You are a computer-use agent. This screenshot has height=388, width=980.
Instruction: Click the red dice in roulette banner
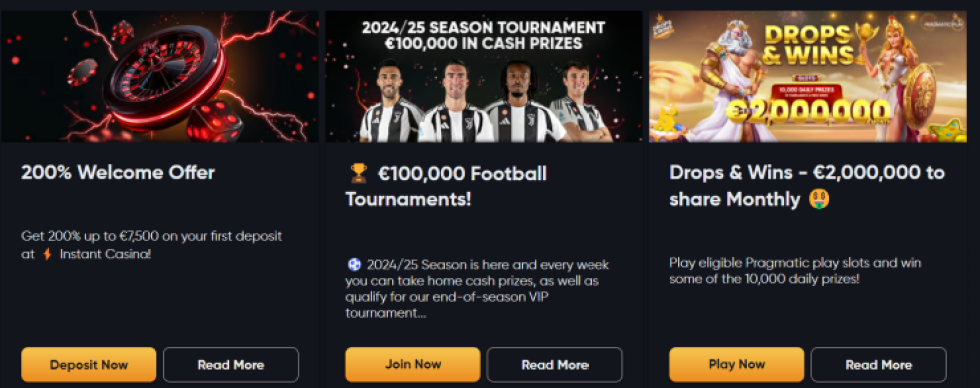coord(216,122)
